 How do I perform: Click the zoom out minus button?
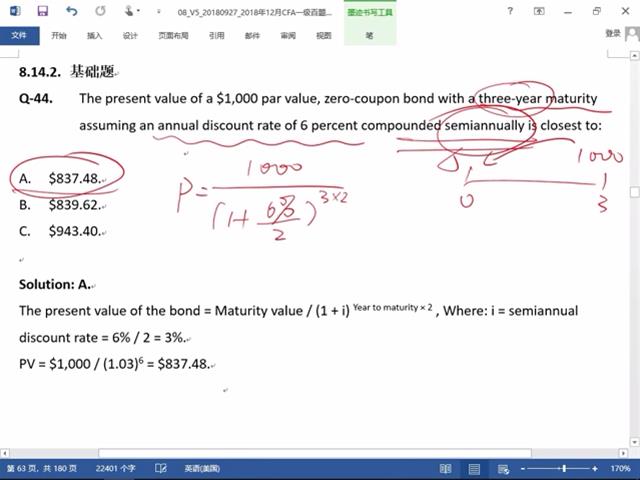(523, 469)
